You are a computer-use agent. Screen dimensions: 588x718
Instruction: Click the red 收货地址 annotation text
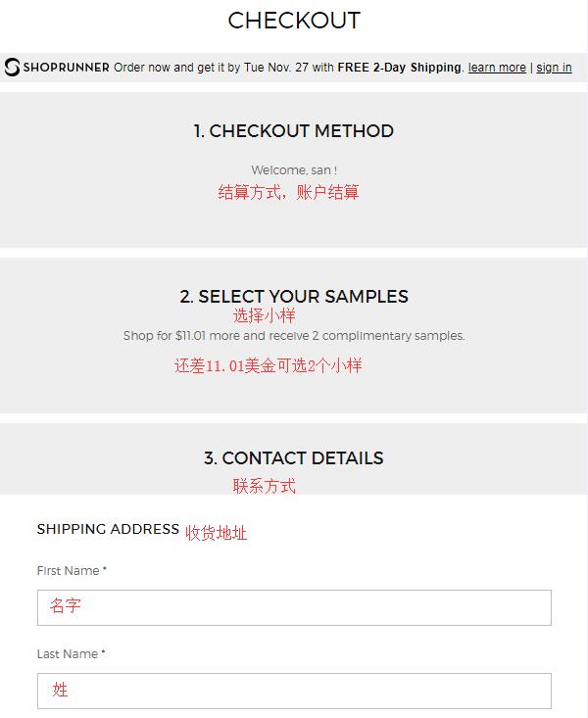point(217,533)
